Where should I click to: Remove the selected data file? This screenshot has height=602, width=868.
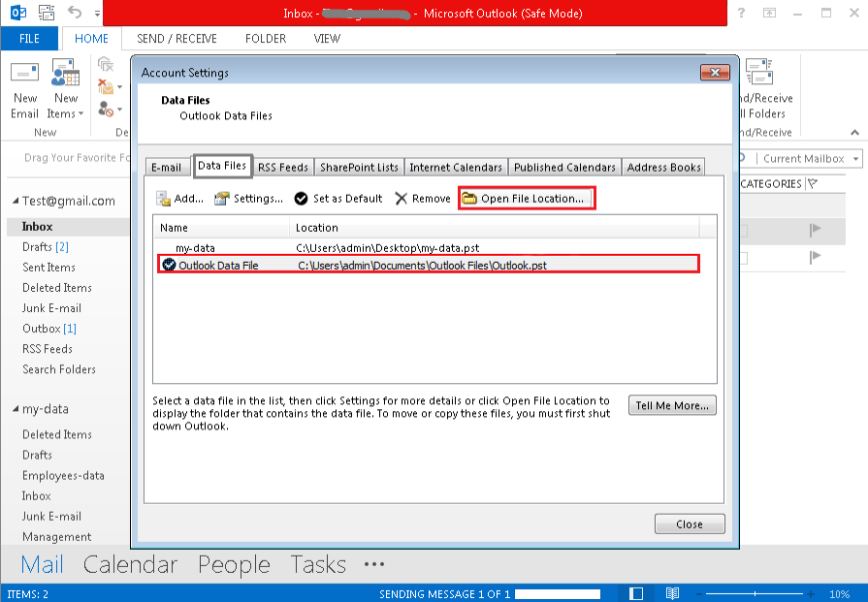423,199
